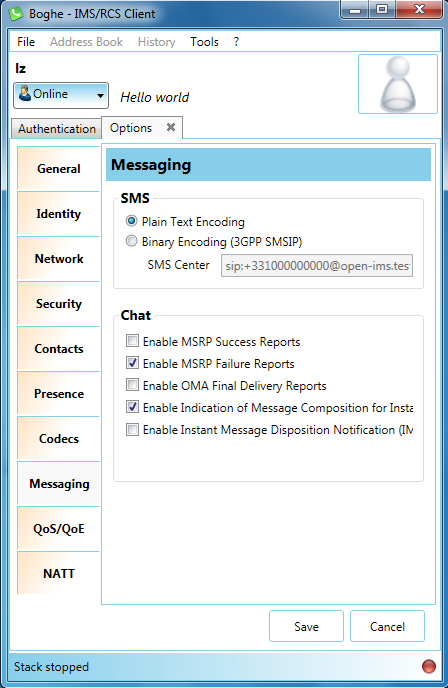The height and width of the screenshot is (688, 448).
Task: Click the Messaging panel header
Action: (x=268, y=165)
